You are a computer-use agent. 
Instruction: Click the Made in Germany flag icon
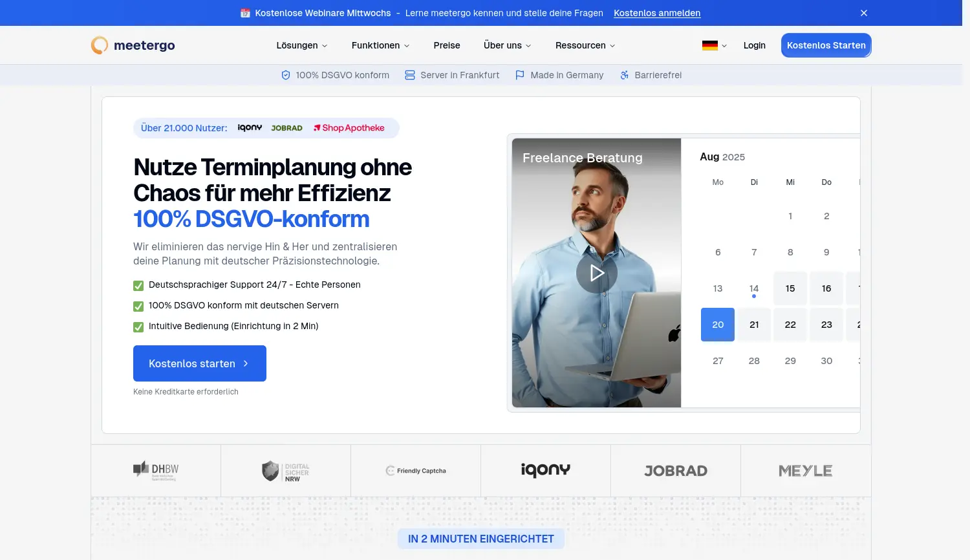(520, 75)
